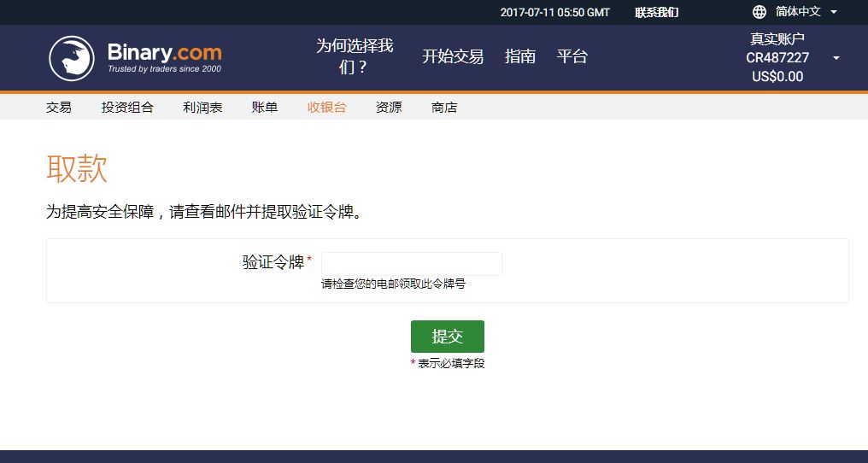The image size is (868, 463).
Task: Go to 开始交易 in top navigation
Action: 453,56
